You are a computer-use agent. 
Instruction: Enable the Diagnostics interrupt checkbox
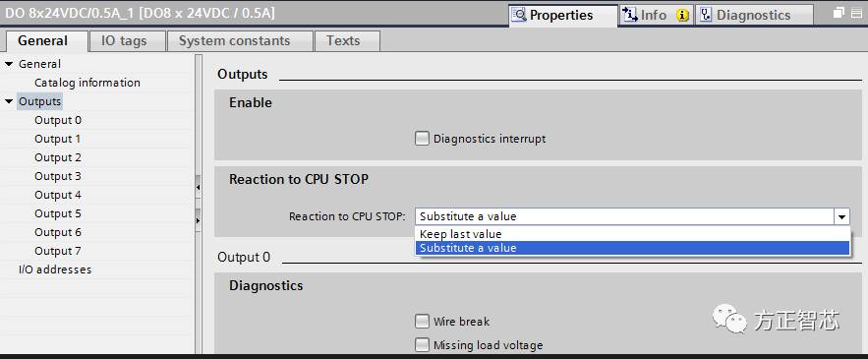[422, 139]
